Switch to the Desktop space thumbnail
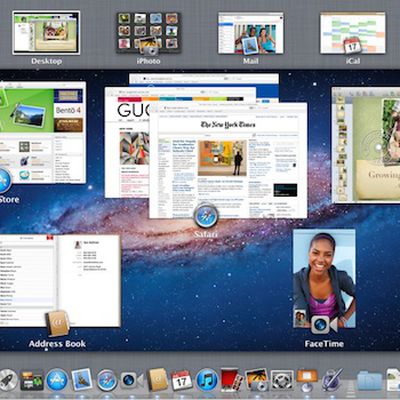Image resolution: width=400 pixels, height=400 pixels. pyautogui.click(x=46, y=32)
